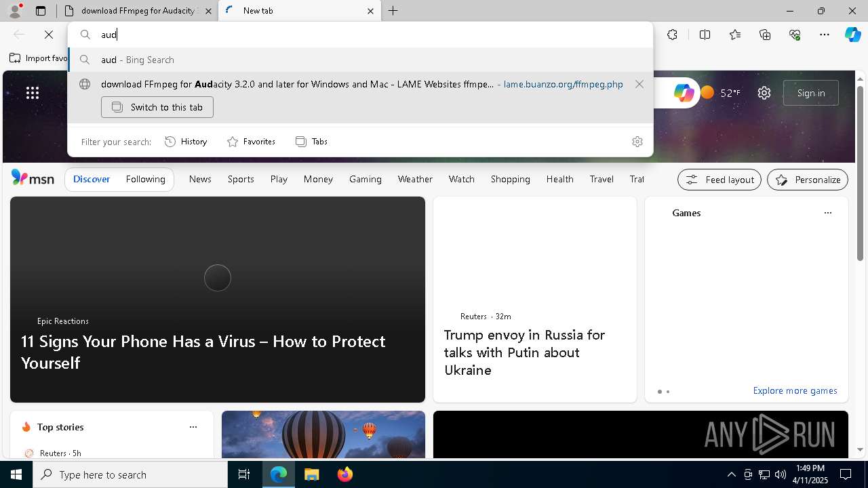Select the Discover feed tab
This screenshot has height=488, width=868.
click(92, 179)
